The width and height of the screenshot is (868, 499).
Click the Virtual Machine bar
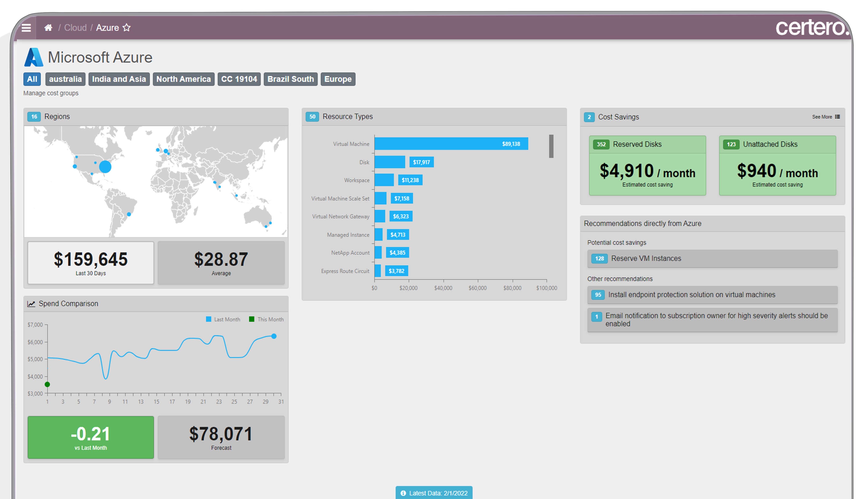click(451, 144)
